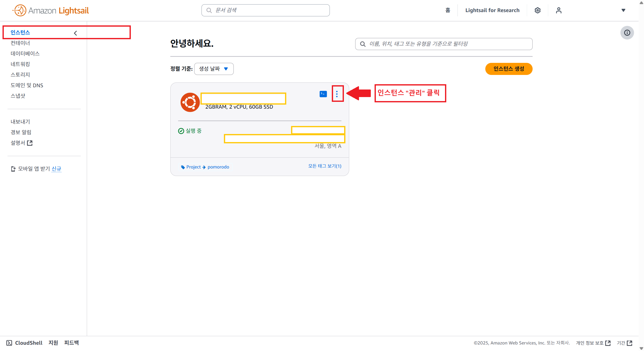Open 도메인 및 DNS section
644x351 pixels.
click(x=27, y=85)
